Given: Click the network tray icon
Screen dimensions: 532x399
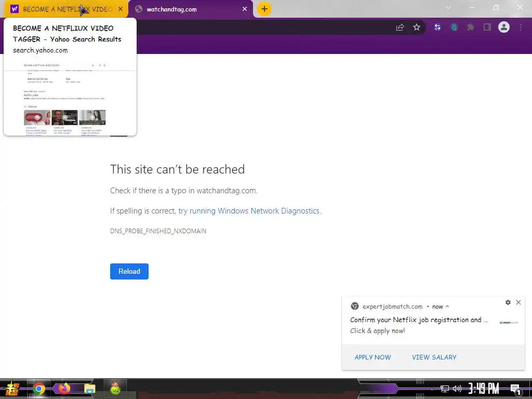Looking at the screenshot, I should point(445,389).
